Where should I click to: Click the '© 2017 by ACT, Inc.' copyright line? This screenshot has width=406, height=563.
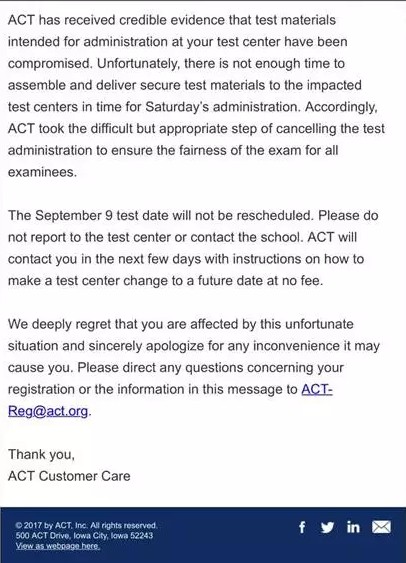click(86, 525)
